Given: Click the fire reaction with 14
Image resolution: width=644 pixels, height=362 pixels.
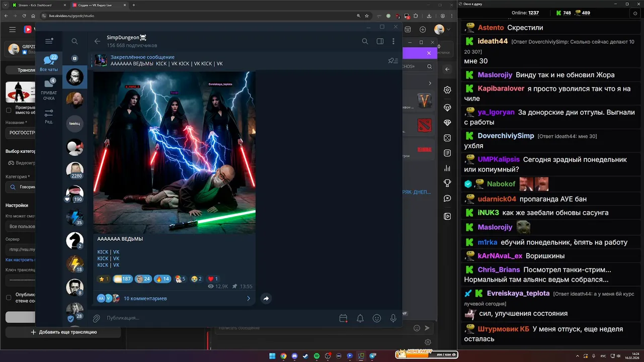Looking at the screenshot, I should 162,279.
